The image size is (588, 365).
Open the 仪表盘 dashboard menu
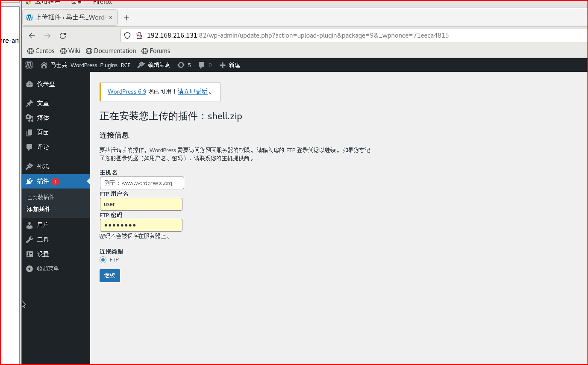46,84
